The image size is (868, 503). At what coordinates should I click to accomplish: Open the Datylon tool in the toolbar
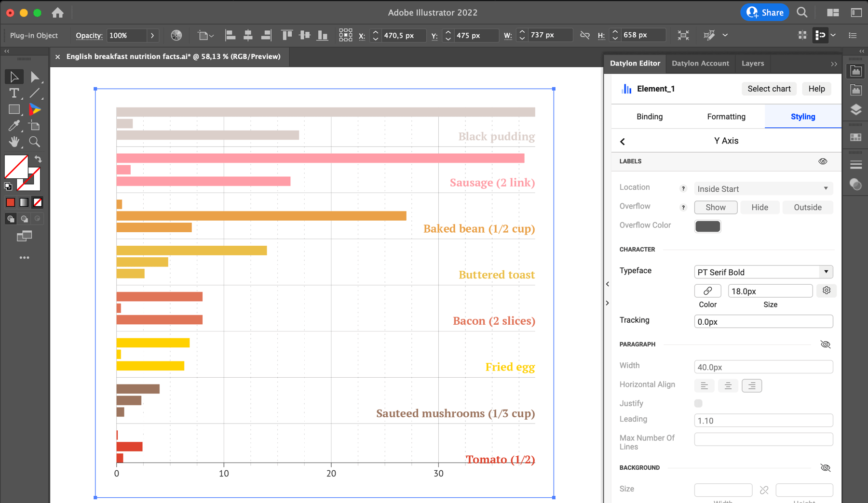click(x=34, y=109)
